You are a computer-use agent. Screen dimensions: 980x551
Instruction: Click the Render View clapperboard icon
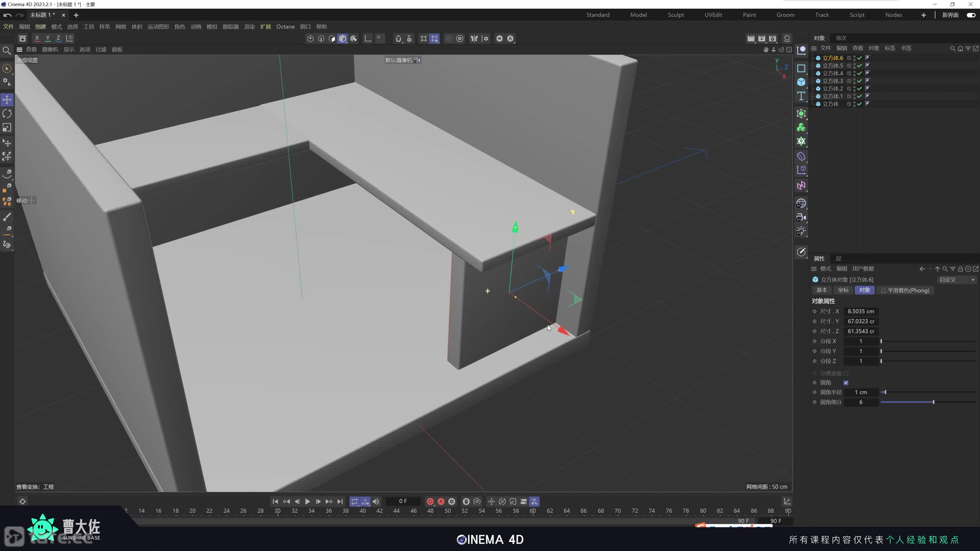[x=751, y=39]
